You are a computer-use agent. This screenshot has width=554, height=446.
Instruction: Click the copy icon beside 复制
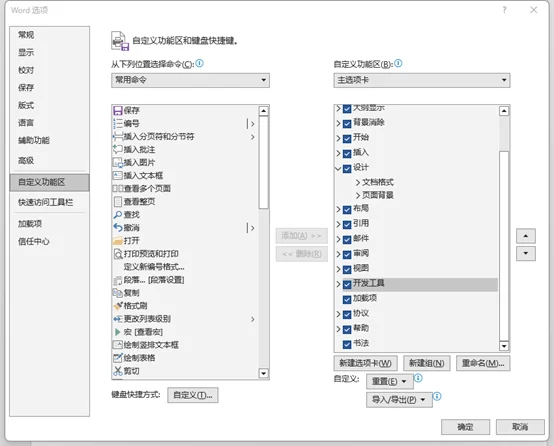click(x=118, y=293)
